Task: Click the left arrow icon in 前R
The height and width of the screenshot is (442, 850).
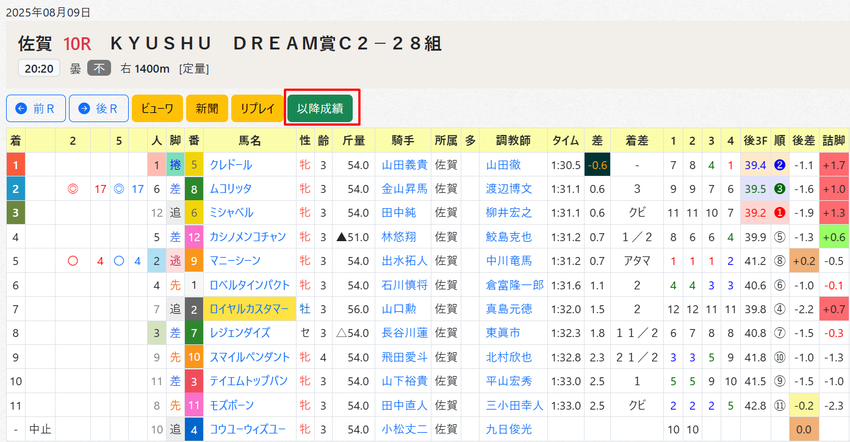Action: (x=21, y=108)
